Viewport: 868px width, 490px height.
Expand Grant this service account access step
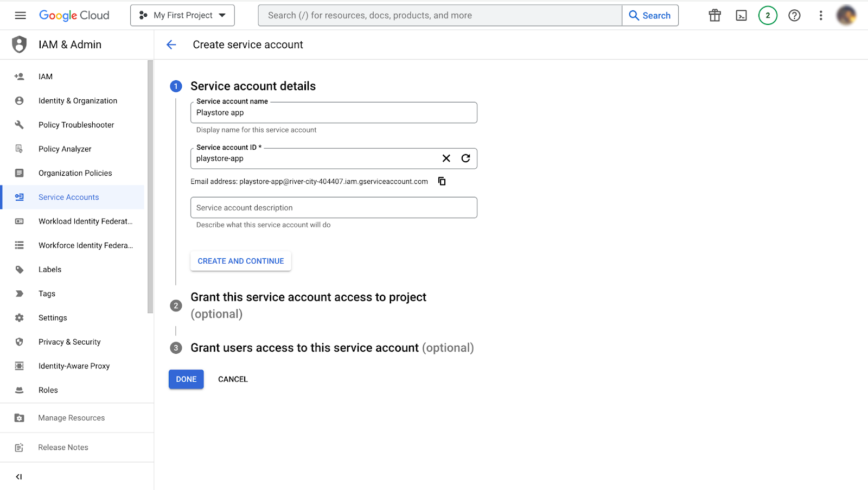click(x=308, y=297)
